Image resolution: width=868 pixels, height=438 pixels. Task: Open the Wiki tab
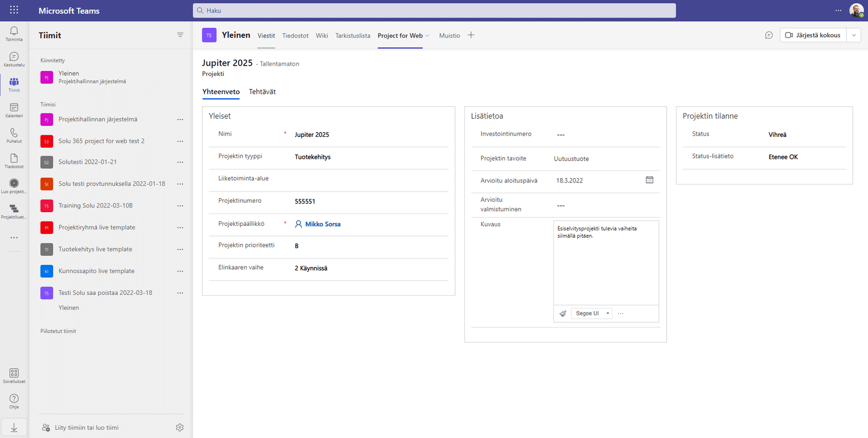pos(322,36)
